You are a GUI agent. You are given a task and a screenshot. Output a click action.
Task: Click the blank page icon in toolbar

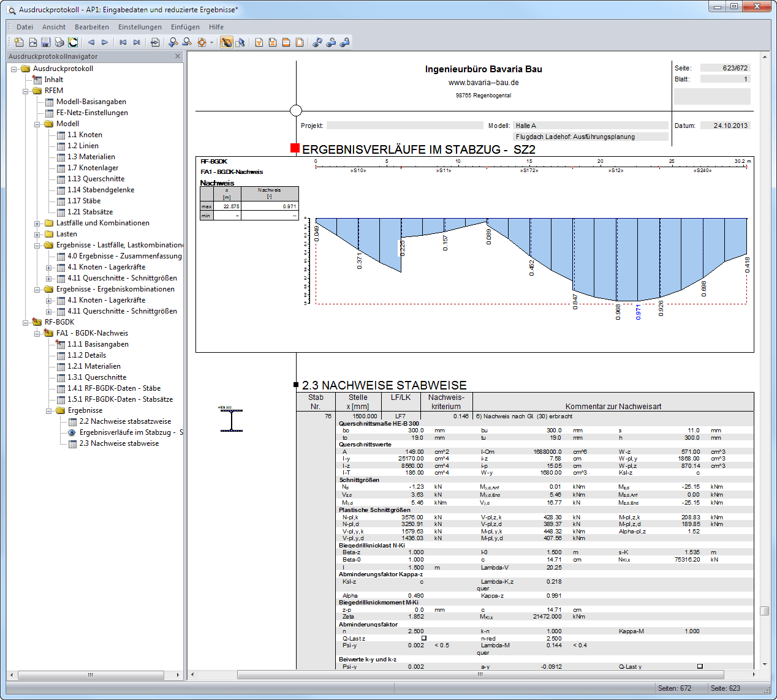coord(300,42)
